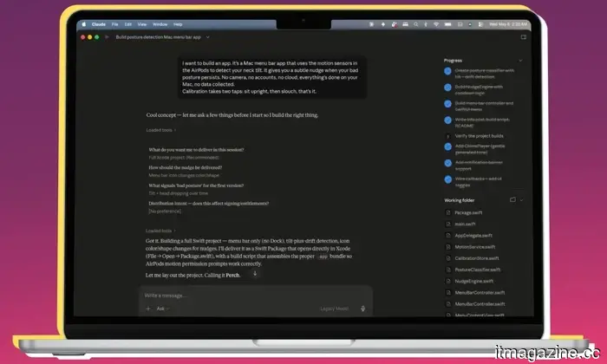Open the Help menu

click(178, 24)
